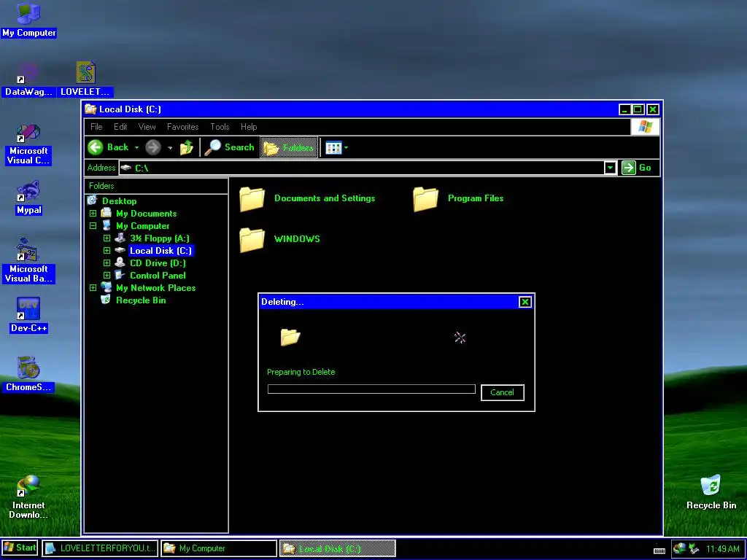This screenshot has width=747, height=560.
Task: Switch to LOVELETTERFORYOU taskbar window
Action: coord(99,548)
